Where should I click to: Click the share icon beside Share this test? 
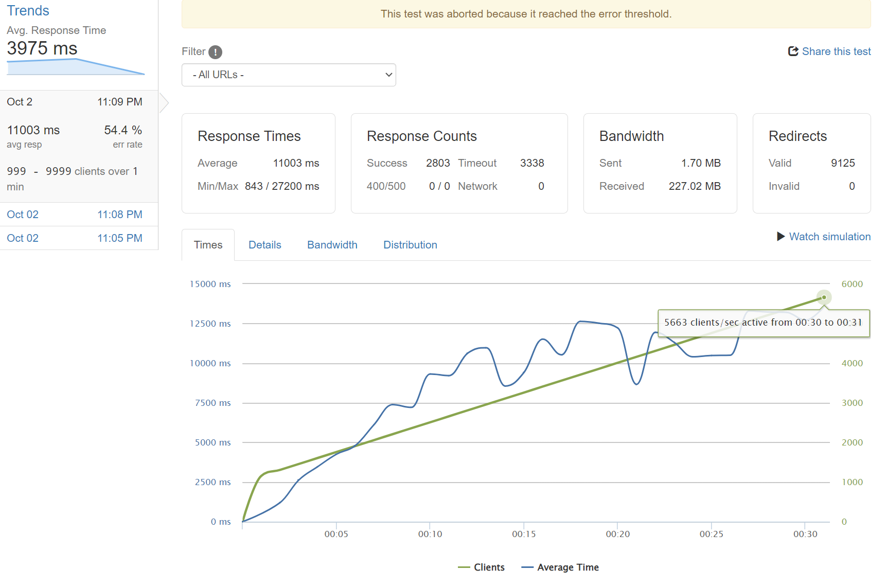[793, 51]
